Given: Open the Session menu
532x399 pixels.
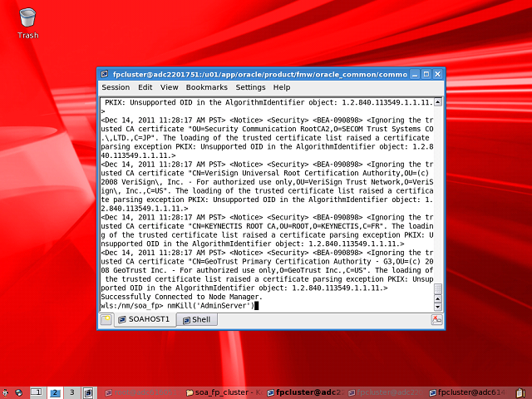Looking at the screenshot, I should [x=116, y=87].
